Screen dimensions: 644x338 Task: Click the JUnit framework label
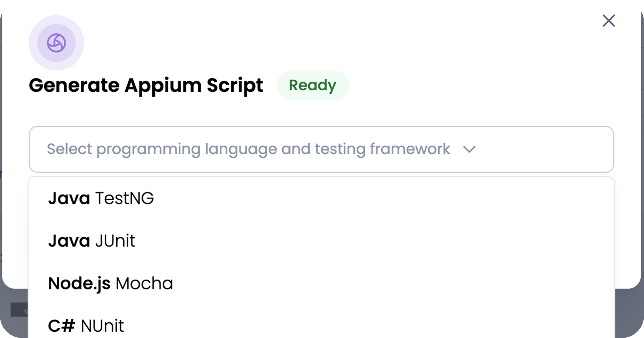click(115, 241)
